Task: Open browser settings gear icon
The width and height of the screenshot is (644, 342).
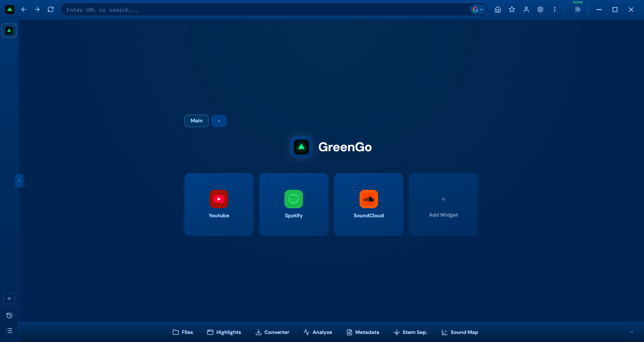Action: [x=540, y=10]
